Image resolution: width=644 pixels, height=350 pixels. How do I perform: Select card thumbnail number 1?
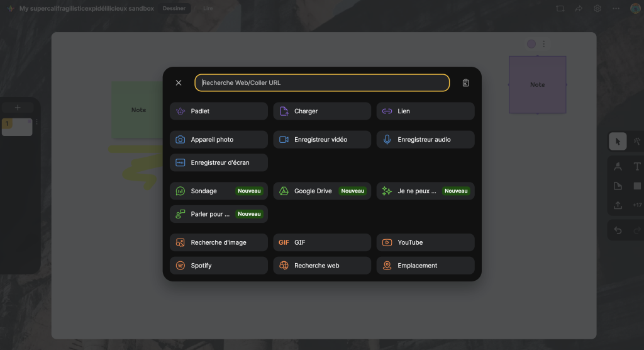(17, 127)
